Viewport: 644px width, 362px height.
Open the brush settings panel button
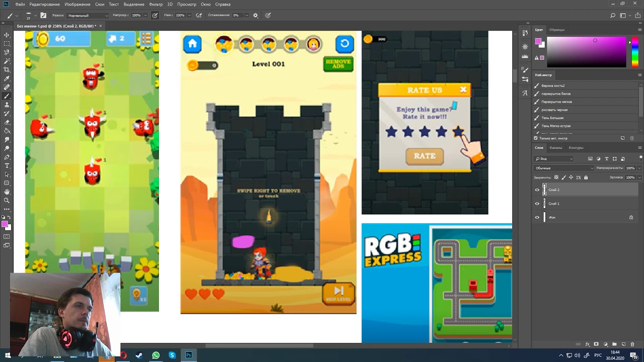pos(43,16)
